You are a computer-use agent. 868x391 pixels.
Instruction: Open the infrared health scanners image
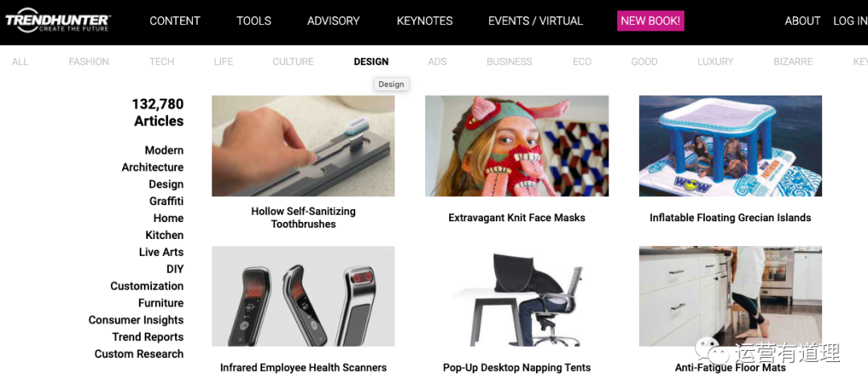303,296
